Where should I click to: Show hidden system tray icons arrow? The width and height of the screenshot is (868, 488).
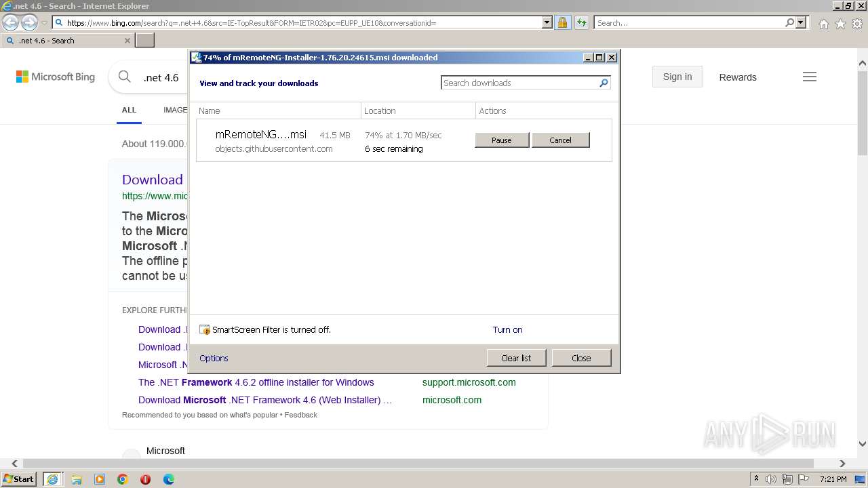tap(756, 479)
